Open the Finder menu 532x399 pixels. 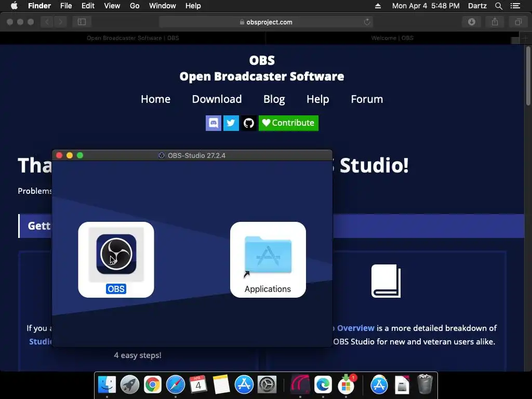point(39,6)
